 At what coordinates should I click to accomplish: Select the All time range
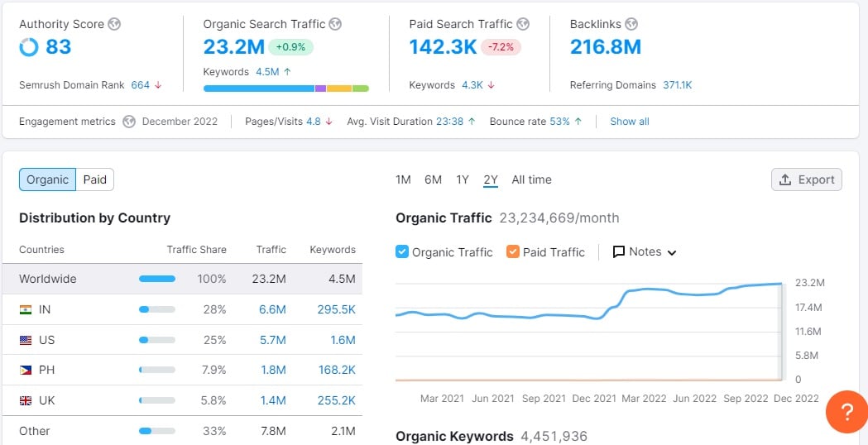point(531,179)
